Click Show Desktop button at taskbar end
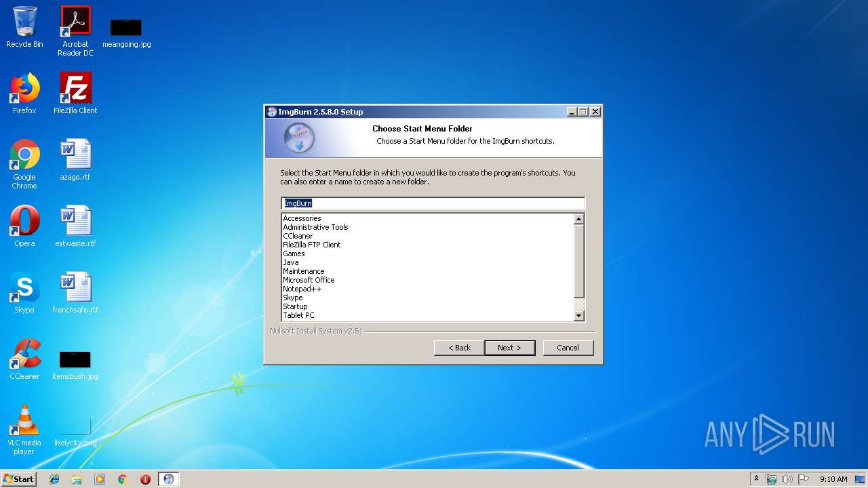Image resolution: width=868 pixels, height=488 pixels. coord(861,479)
